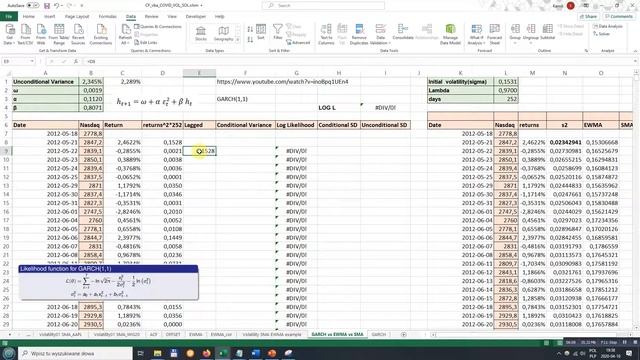Toggle the AutoSave switch

(33, 6)
